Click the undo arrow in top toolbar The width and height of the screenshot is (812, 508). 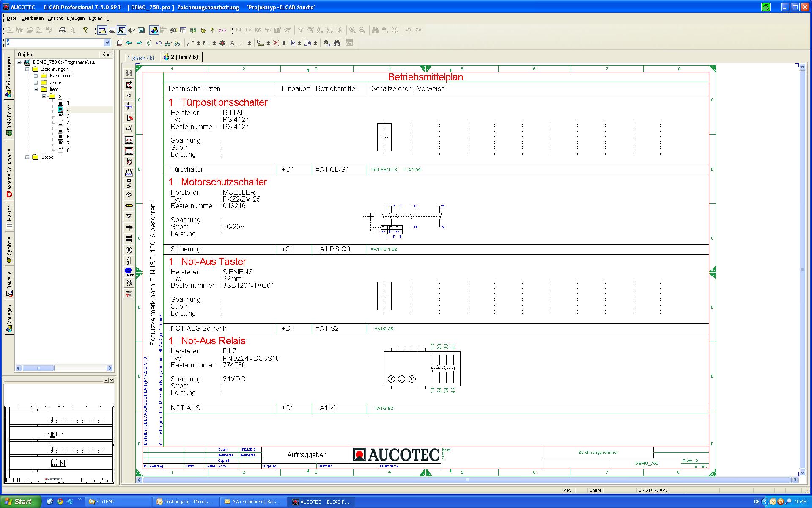408,30
